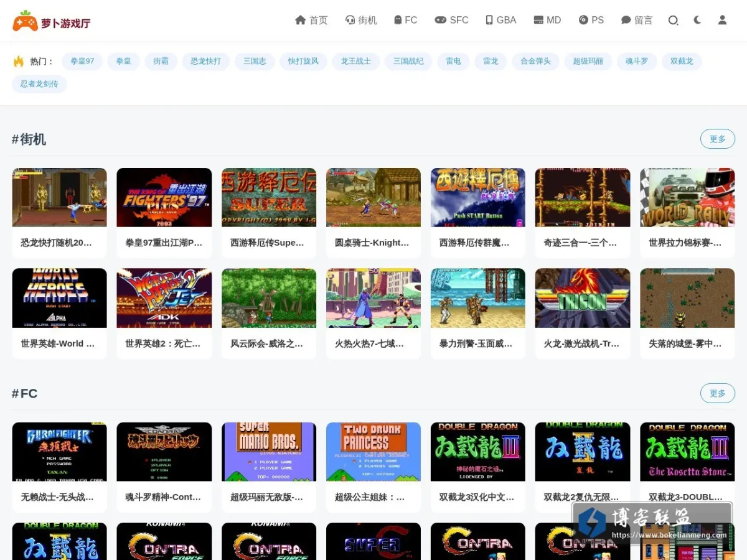747x560 pixels.
Task: Click title text 拳皇97重出江湖P…
Action: pos(164,243)
